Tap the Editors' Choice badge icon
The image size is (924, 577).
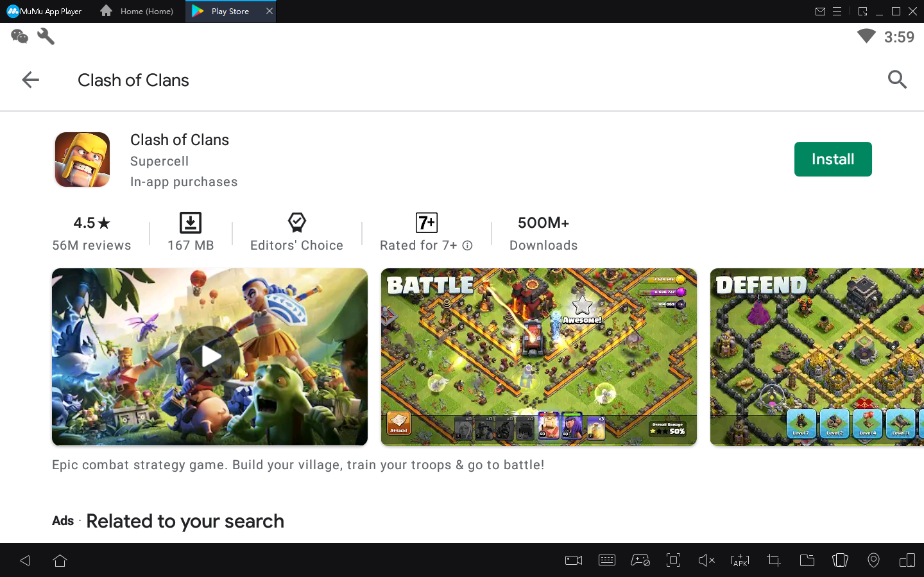(296, 223)
